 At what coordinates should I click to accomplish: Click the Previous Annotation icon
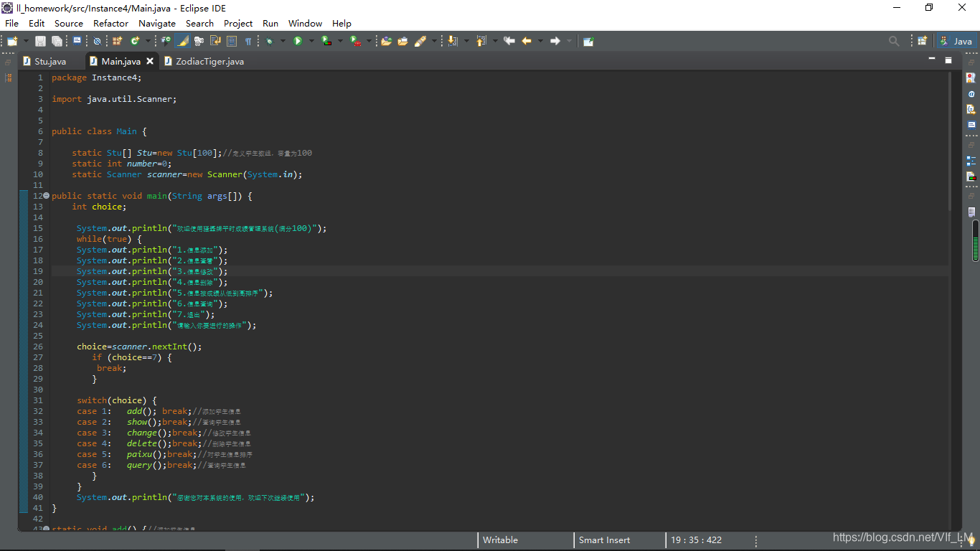[481, 42]
